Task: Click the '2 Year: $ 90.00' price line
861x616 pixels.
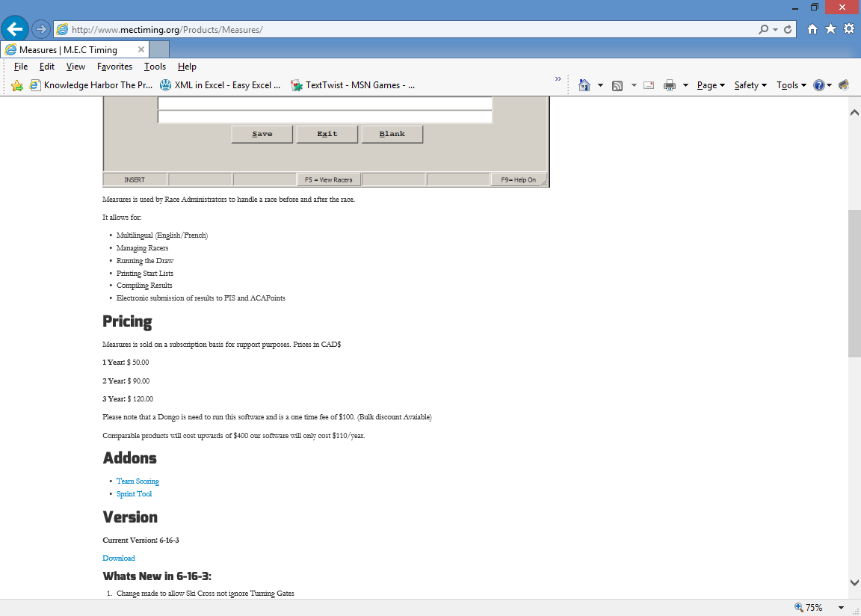Action: 126,381
